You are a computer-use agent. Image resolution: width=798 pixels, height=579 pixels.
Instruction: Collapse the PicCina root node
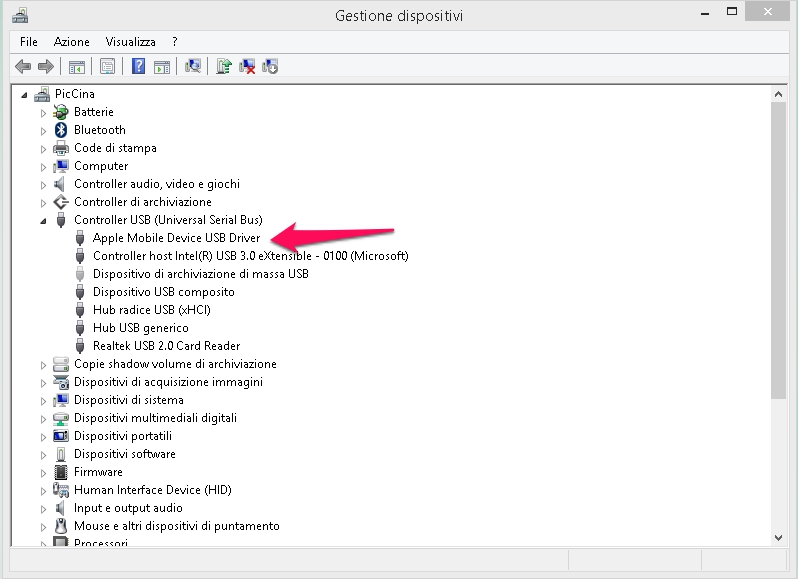tap(25, 94)
